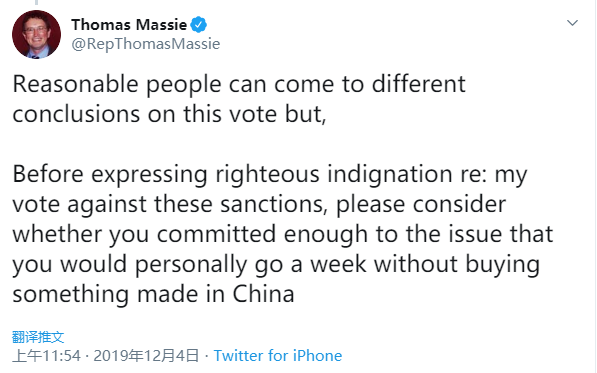Image resolution: width=597 pixels, height=373 pixels.
Task: Click the Thomas Massie display name
Action: 129,25
